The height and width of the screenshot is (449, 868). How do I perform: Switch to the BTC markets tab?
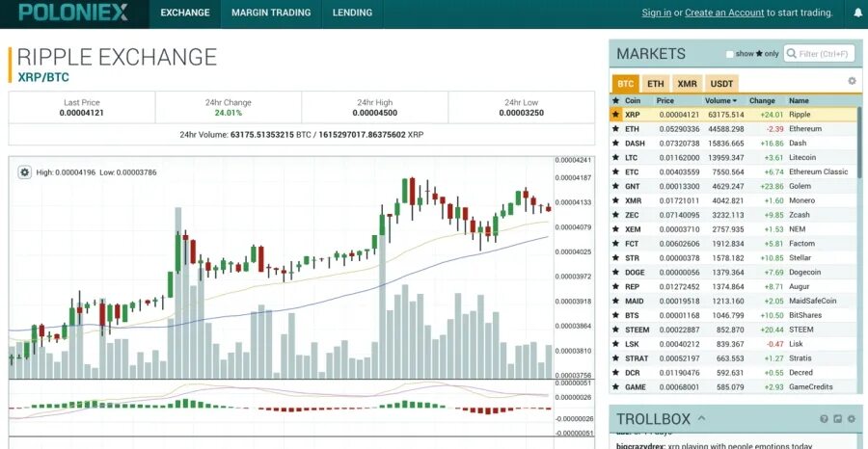pos(626,84)
